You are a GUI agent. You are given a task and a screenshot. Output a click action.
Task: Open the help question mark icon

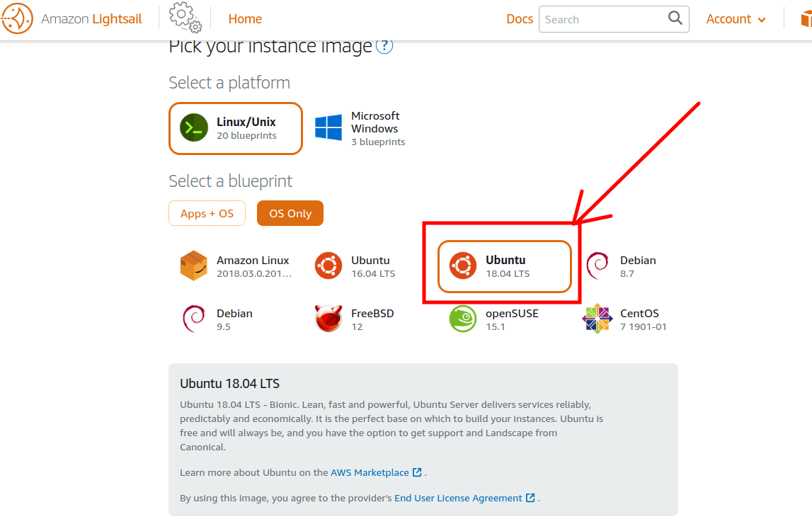click(384, 45)
